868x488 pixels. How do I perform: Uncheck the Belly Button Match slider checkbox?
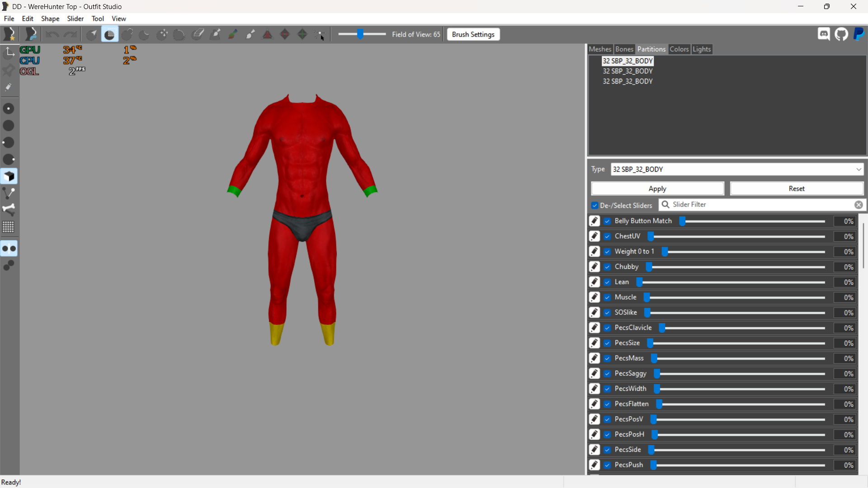point(608,221)
